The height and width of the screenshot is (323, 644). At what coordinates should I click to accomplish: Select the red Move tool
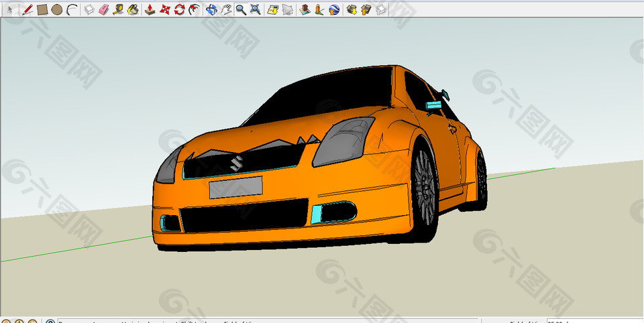[x=165, y=9]
